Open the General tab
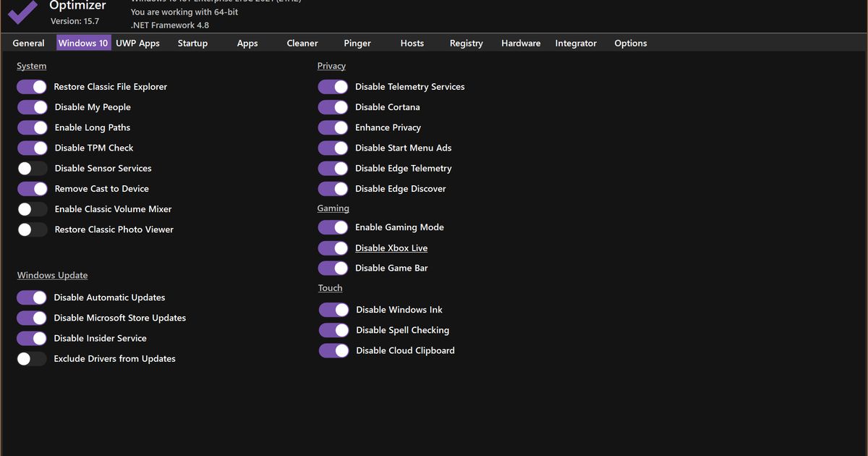 (x=28, y=43)
